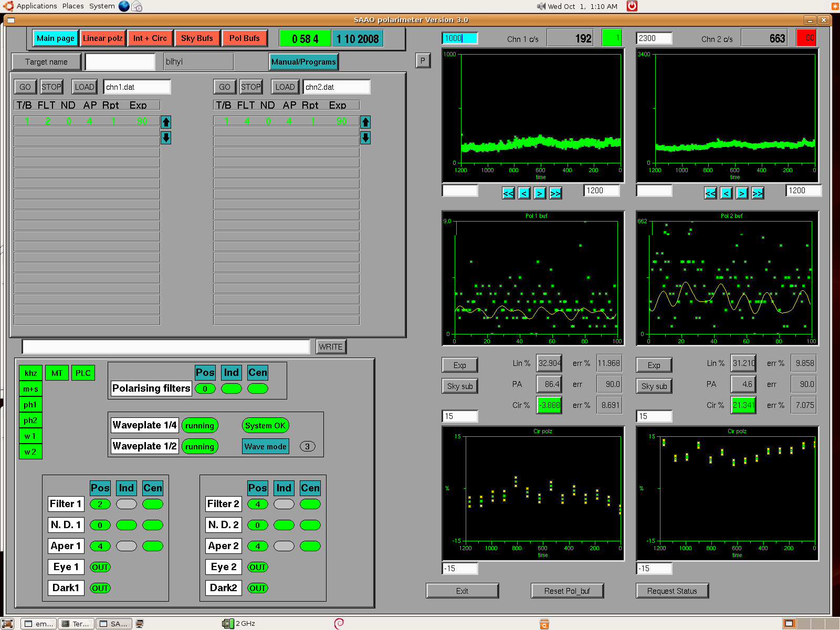Toggle the w 2 indicator button
Screen dimensions: 840x630
coord(30,452)
